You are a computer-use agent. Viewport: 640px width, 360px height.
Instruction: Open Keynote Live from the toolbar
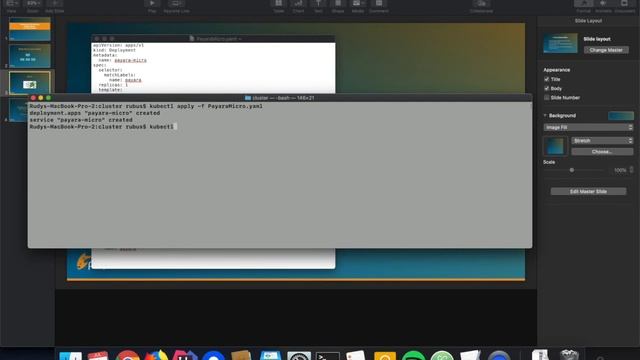[176, 6]
